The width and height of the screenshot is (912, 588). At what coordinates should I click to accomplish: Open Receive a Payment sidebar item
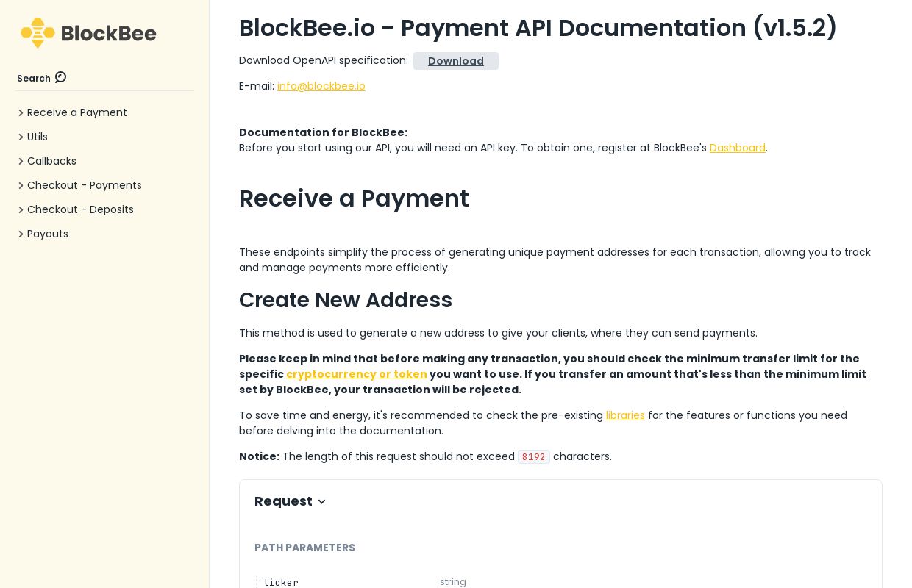coord(77,112)
